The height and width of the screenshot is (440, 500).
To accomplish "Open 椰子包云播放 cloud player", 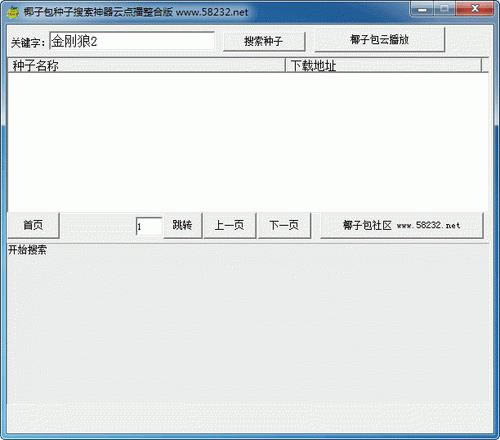I will [x=380, y=40].
